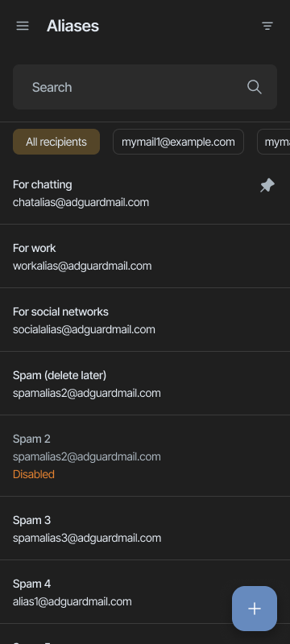Click the Disabled status label
Image resolution: width=290 pixels, height=644 pixels.
point(34,474)
